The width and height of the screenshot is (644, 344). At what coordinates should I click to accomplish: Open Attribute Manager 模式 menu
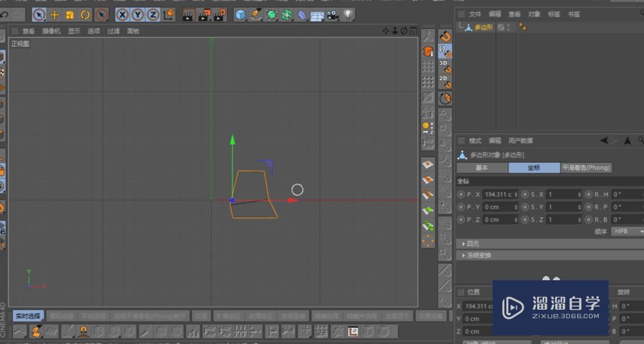click(x=475, y=140)
